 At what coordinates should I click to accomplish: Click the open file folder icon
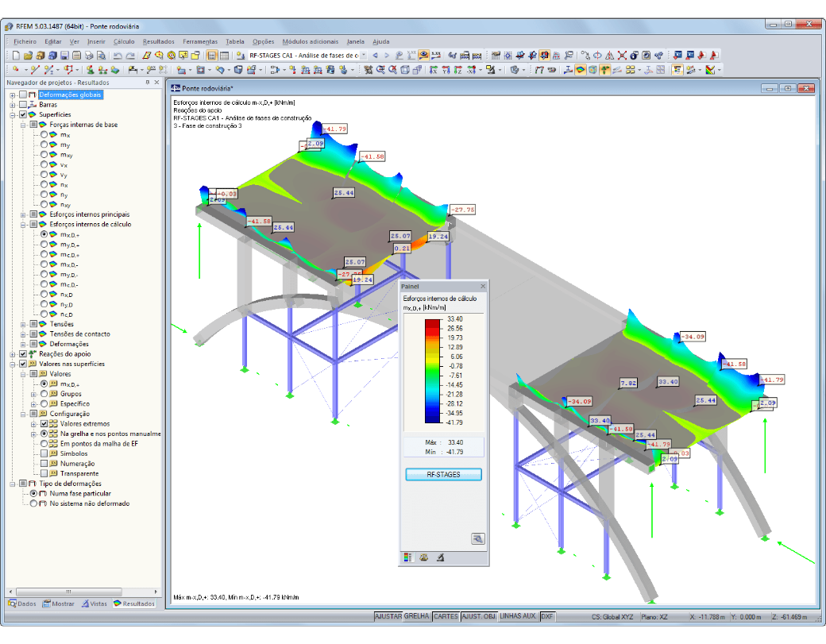(x=28, y=56)
